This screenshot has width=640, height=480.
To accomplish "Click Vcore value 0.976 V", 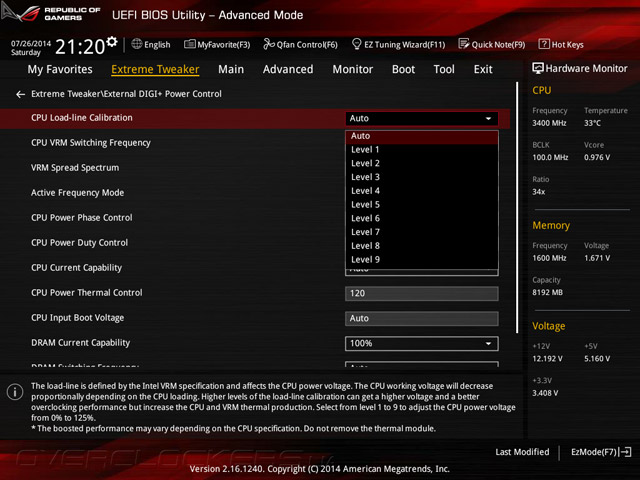I will click(597, 157).
